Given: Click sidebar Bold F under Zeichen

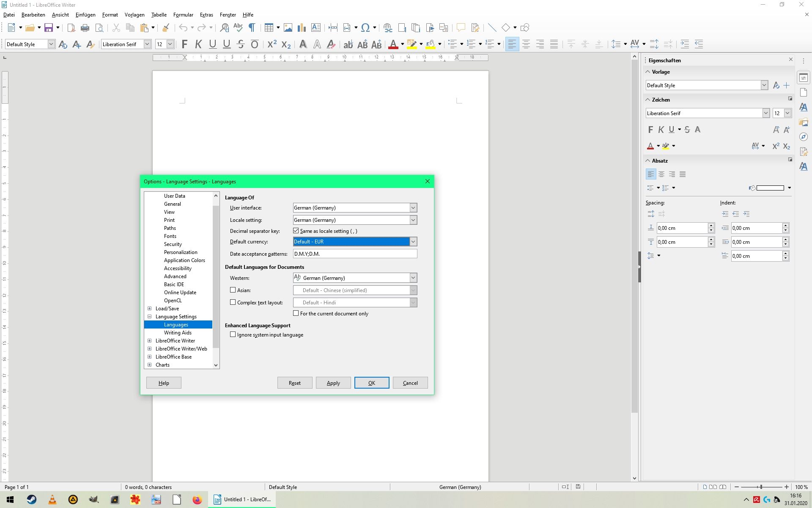Looking at the screenshot, I should (x=650, y=130).
